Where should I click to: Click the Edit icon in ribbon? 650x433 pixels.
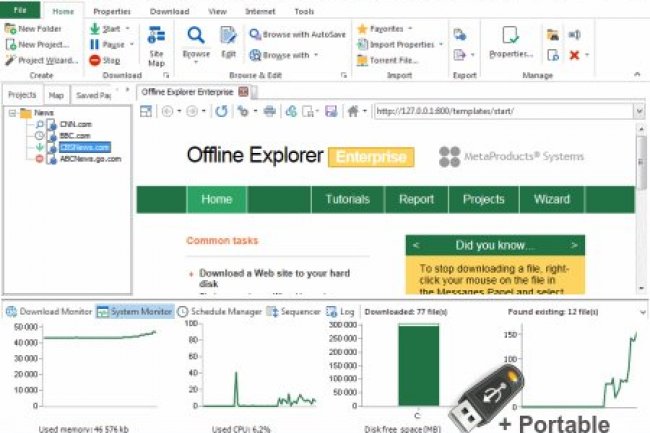(x=228, y=40)
